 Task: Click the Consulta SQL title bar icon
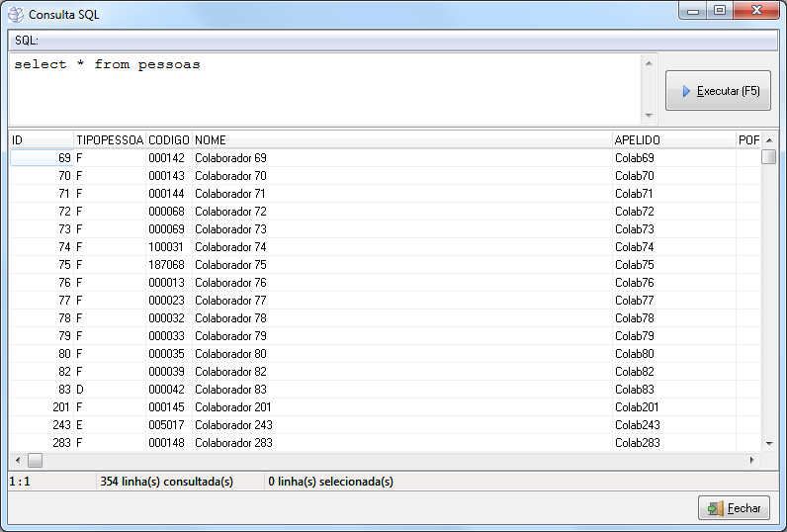tap(17, 15)
